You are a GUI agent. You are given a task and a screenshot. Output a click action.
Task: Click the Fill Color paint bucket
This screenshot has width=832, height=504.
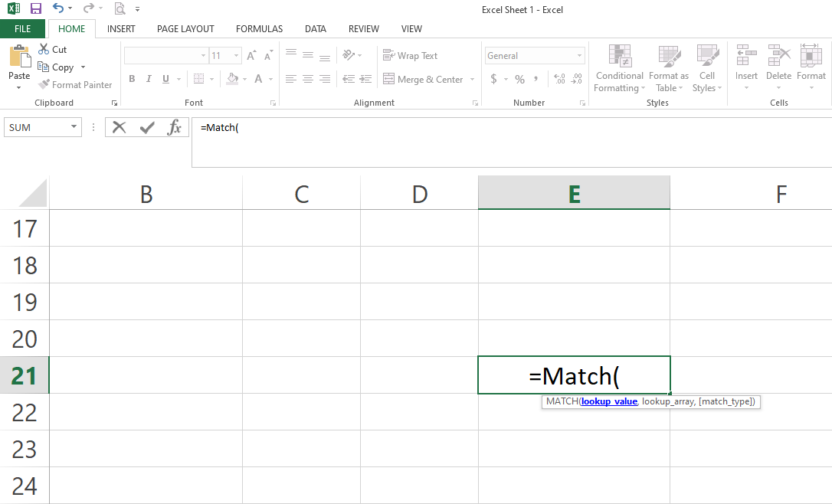click(233, 79)
